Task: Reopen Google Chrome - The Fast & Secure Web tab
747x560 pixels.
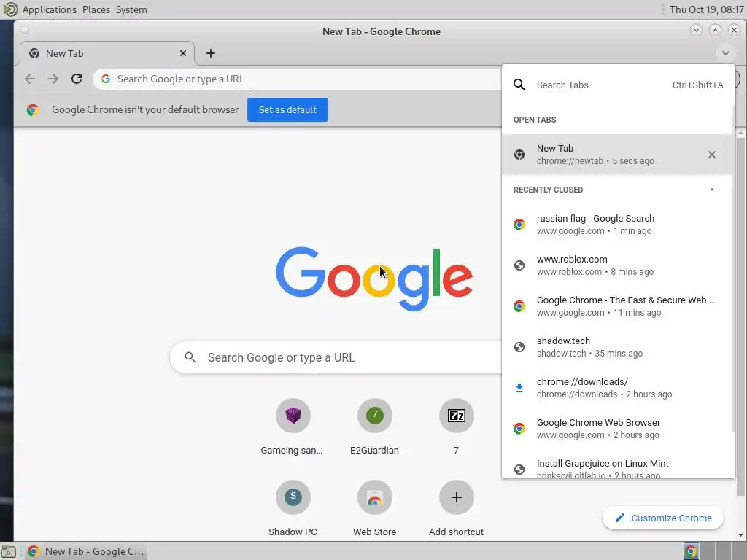Action: click(617, 306)
